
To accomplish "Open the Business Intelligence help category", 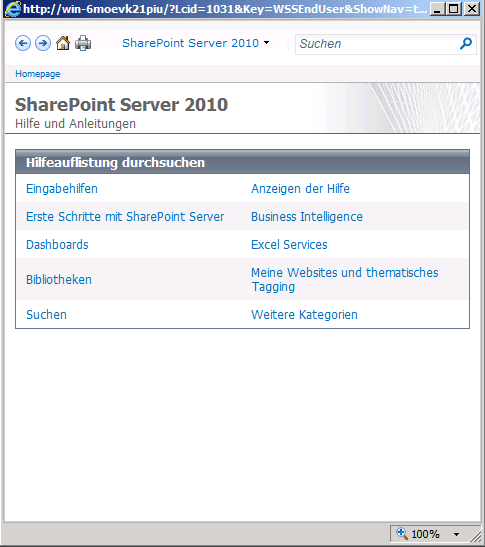I will pyautogui.click(x=307, y=217).
